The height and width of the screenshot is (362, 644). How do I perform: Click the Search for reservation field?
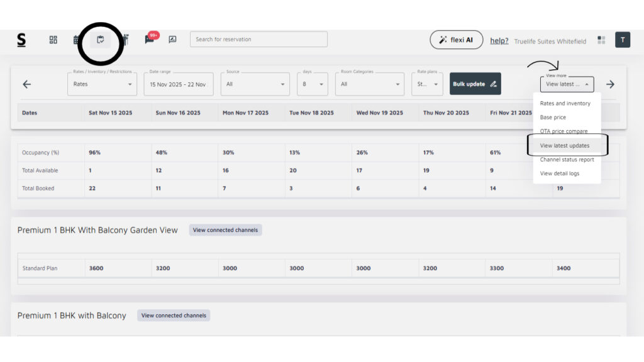tap(258, 40)
